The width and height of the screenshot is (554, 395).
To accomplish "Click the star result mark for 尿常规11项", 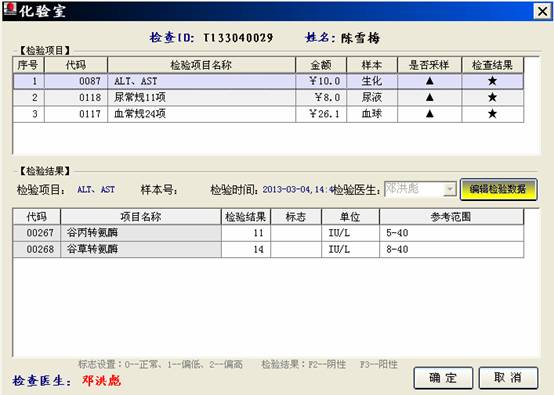I will pyautogui.click(x=492, y=97).
